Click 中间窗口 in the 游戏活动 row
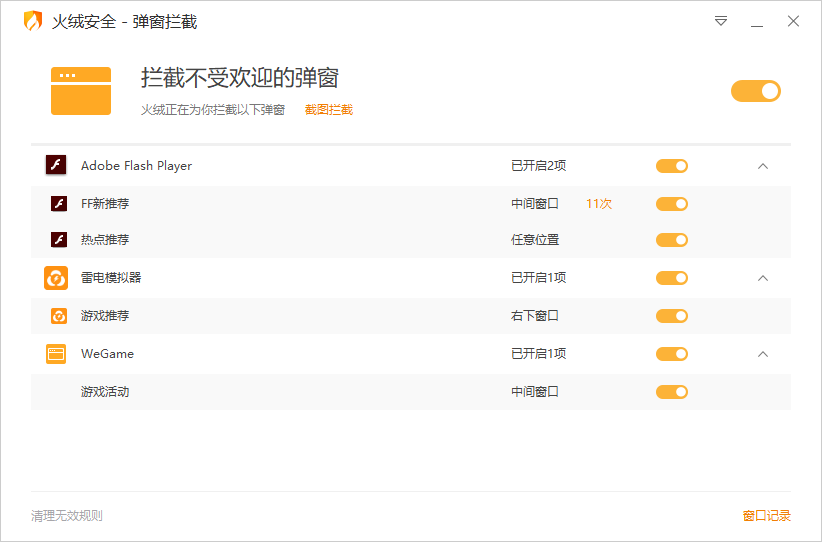 [535, 392]
